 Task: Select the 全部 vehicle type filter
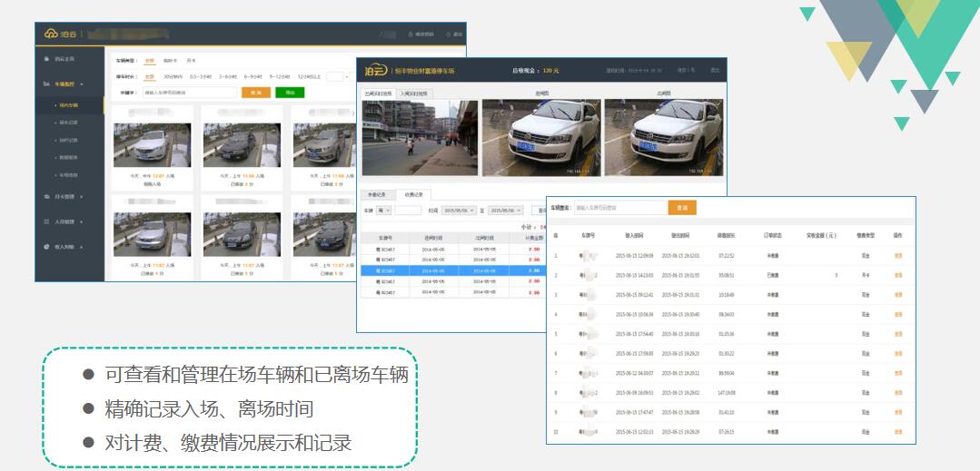click(x=150, y=60)
